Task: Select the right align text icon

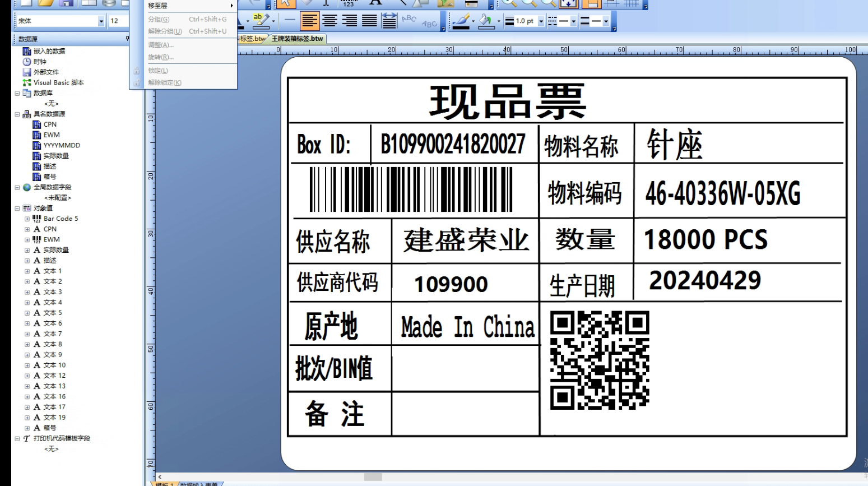Action: 350,21
